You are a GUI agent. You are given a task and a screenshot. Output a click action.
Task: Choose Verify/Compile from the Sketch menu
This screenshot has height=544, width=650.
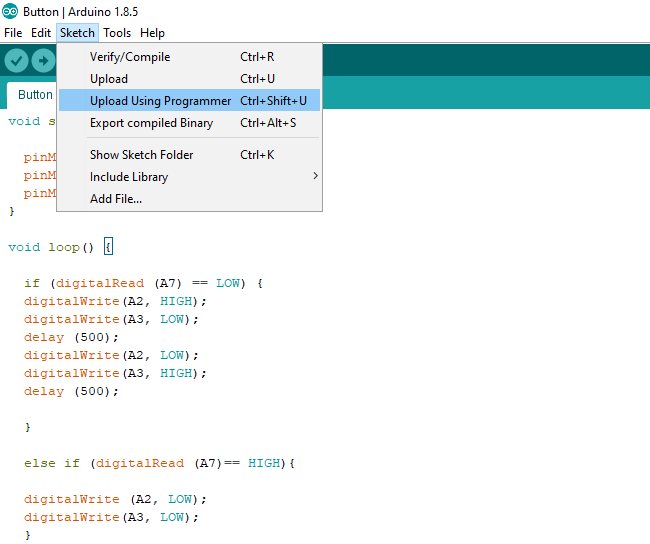pos(130,57)
